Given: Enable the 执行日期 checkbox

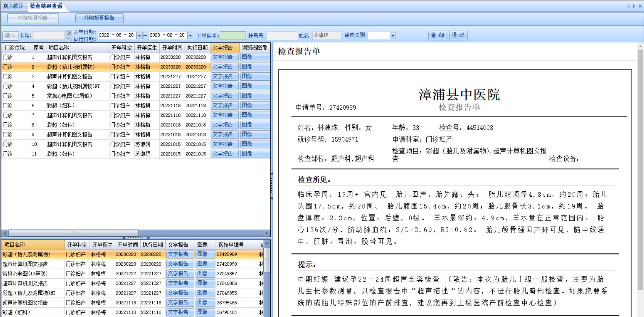Looking at the screenshot, I should click(x=69, y=40).
